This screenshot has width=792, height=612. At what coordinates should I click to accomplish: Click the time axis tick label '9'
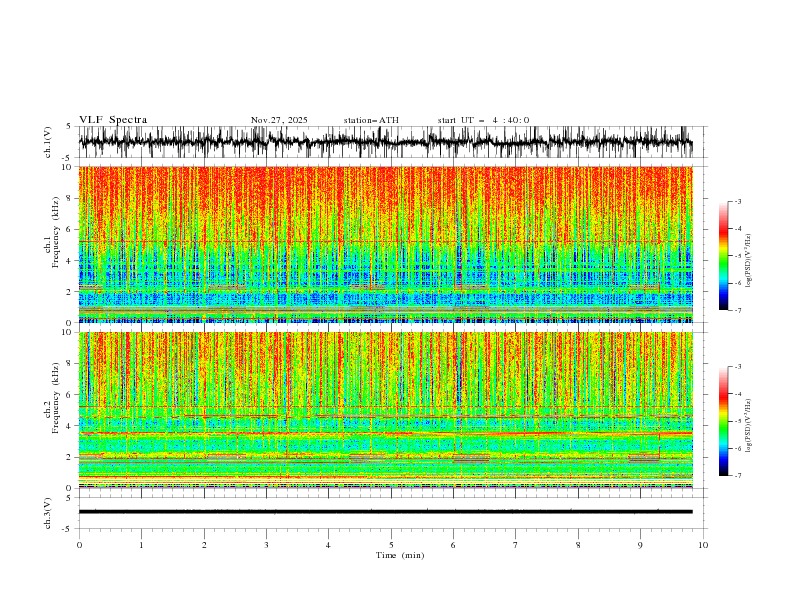640,545
